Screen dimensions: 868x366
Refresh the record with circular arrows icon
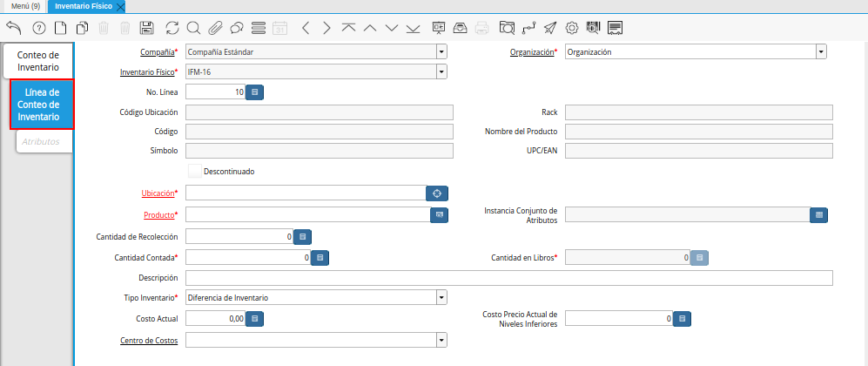click(172, 28)
